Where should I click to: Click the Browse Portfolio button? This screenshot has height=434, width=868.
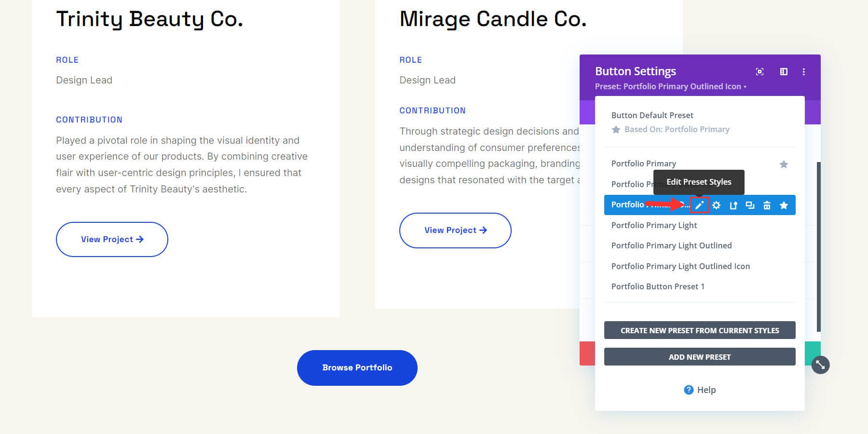(357, 367)
